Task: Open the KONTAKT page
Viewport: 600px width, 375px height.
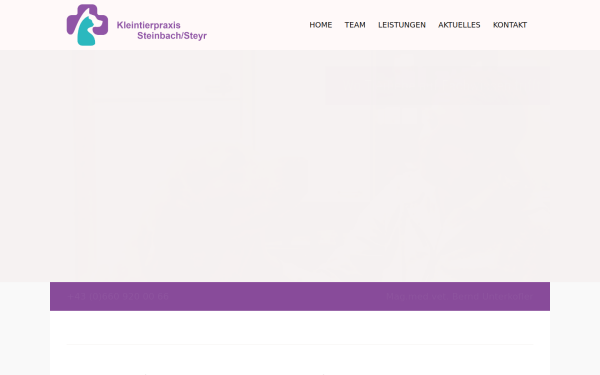Action: 510,25
